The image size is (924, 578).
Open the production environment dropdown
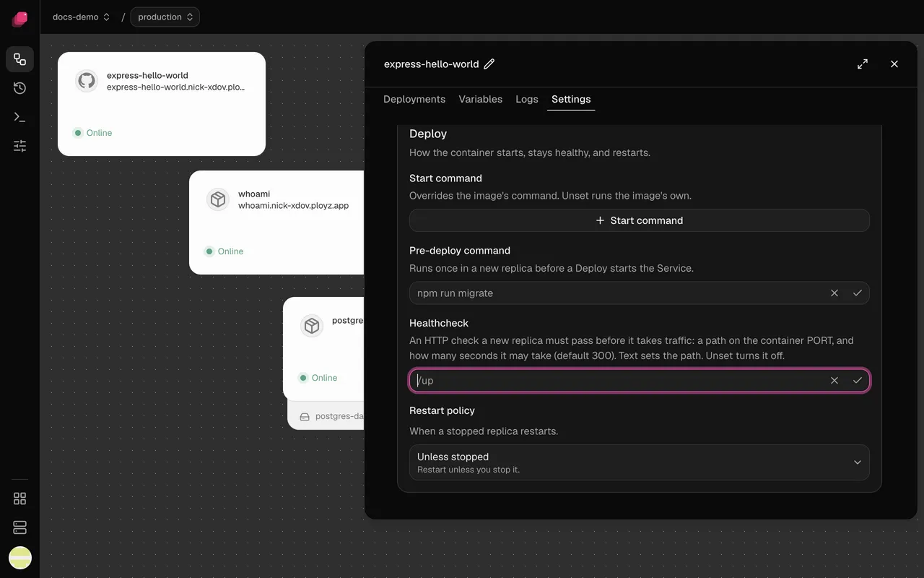[165, 17]
